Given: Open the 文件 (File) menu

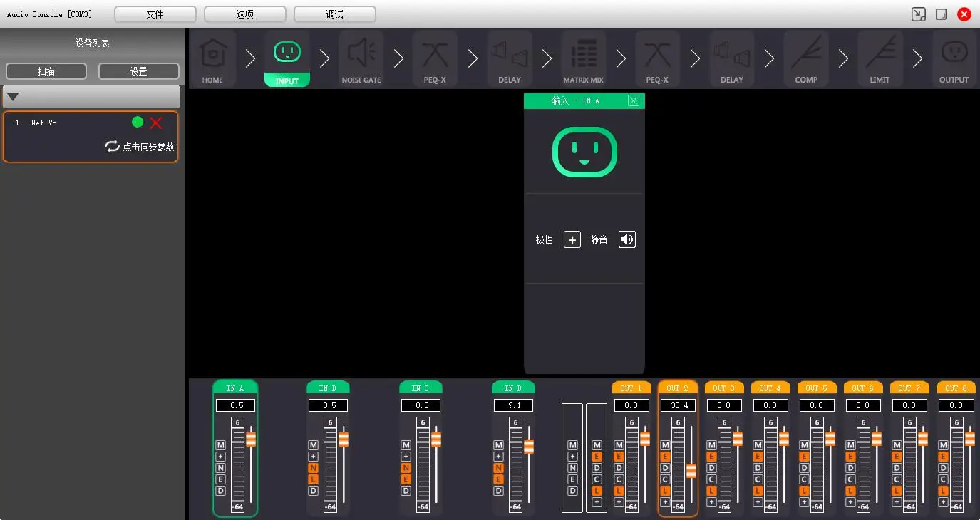Looking at the screenshot, I should tap(155, 14).
